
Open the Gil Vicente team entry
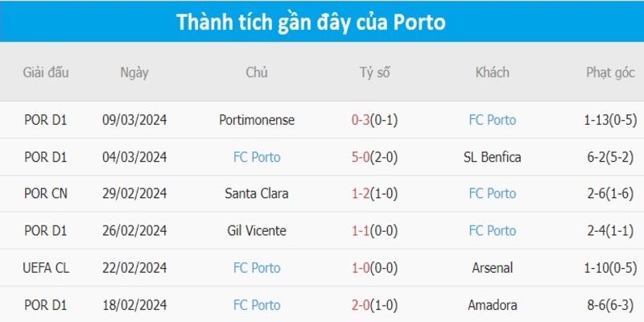pyautogui.click(x=257, y=231)
